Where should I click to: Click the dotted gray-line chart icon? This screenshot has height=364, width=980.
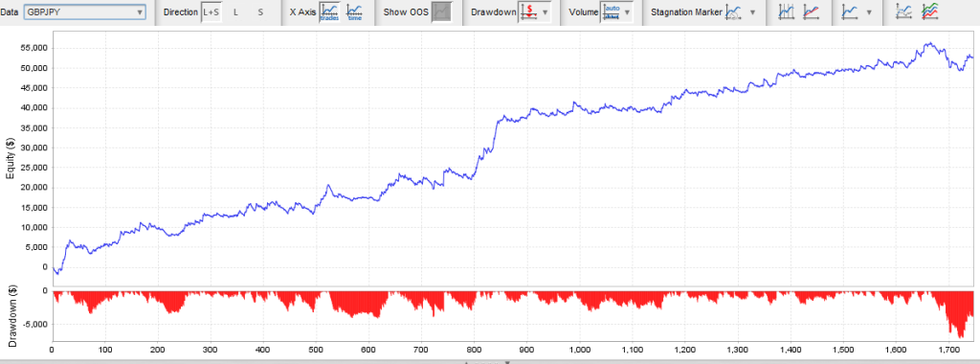tap(903, 11)
